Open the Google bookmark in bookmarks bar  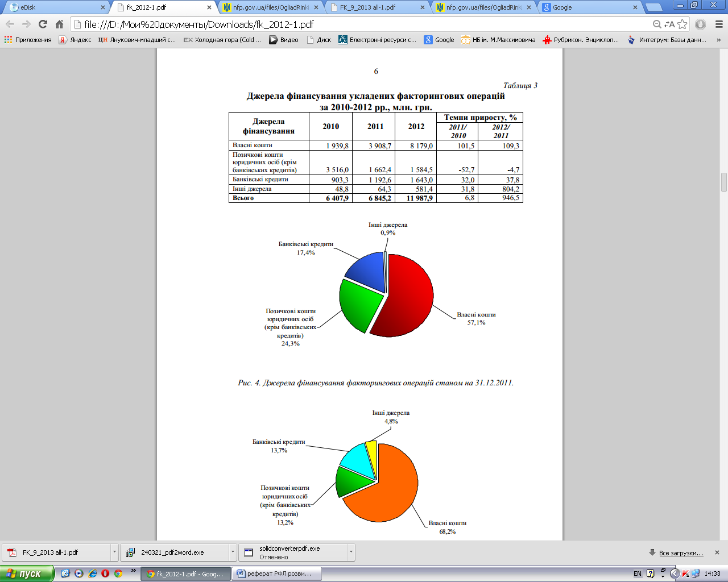439,40
